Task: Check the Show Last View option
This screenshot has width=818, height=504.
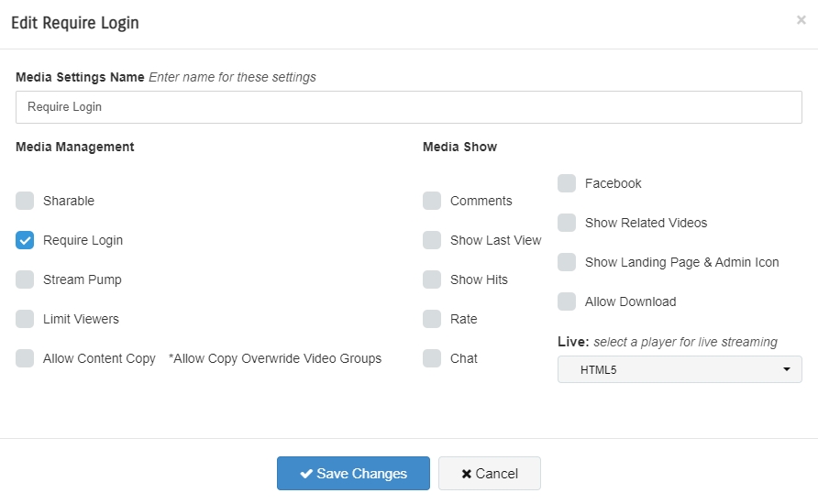Action: point(432,240)
